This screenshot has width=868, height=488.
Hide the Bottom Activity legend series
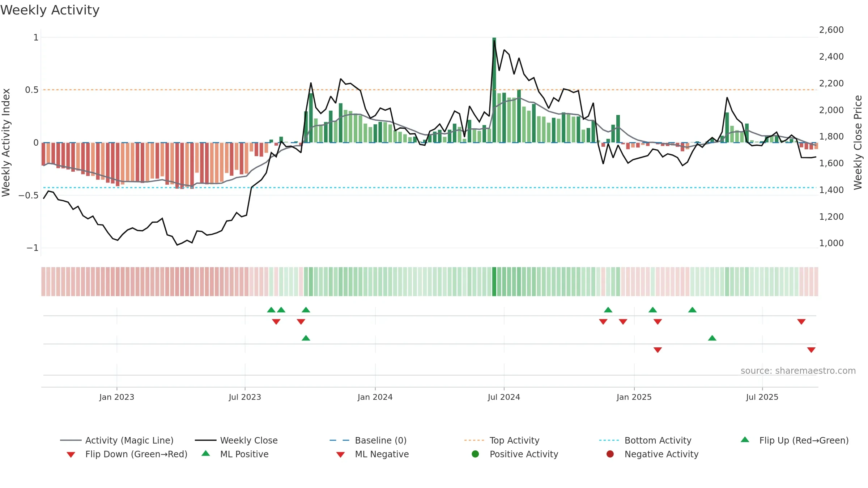tap(645, 440)
